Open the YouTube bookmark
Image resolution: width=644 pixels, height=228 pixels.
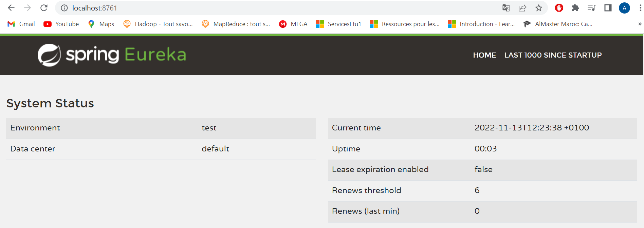[x=61, y=24]
